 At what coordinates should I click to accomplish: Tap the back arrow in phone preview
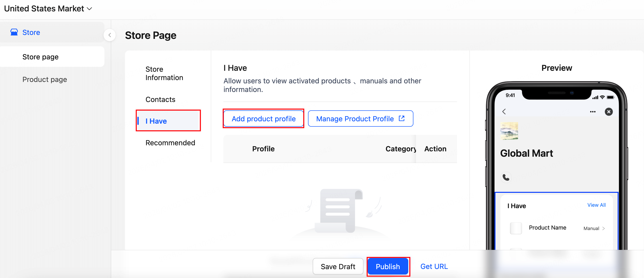(504, 112)
